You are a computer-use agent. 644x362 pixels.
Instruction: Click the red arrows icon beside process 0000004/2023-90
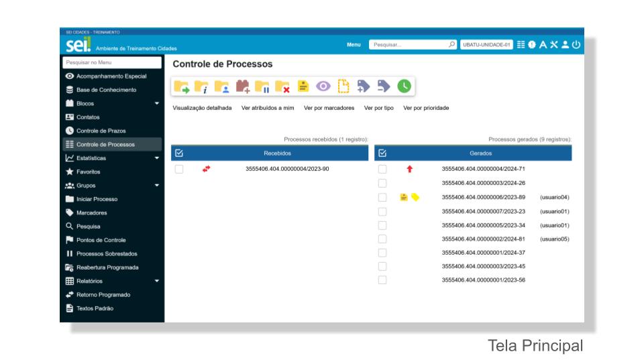(206, 169)
